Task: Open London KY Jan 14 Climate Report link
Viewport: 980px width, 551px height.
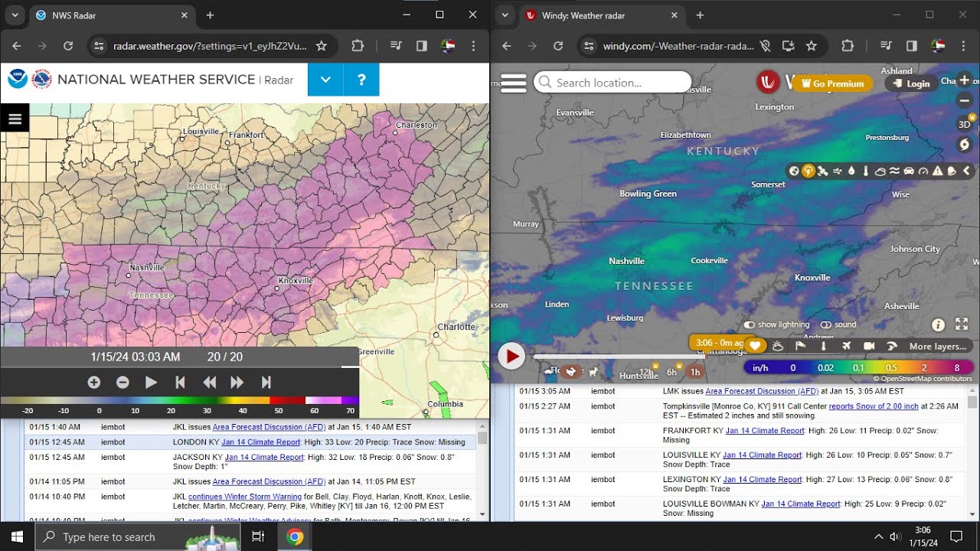Action: (x=263, y=442)
